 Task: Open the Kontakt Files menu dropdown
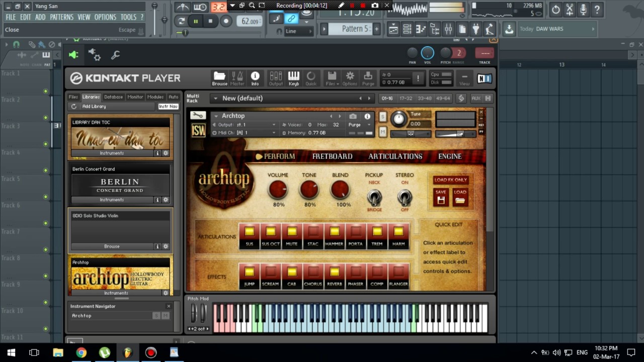(x=332, y=78)
